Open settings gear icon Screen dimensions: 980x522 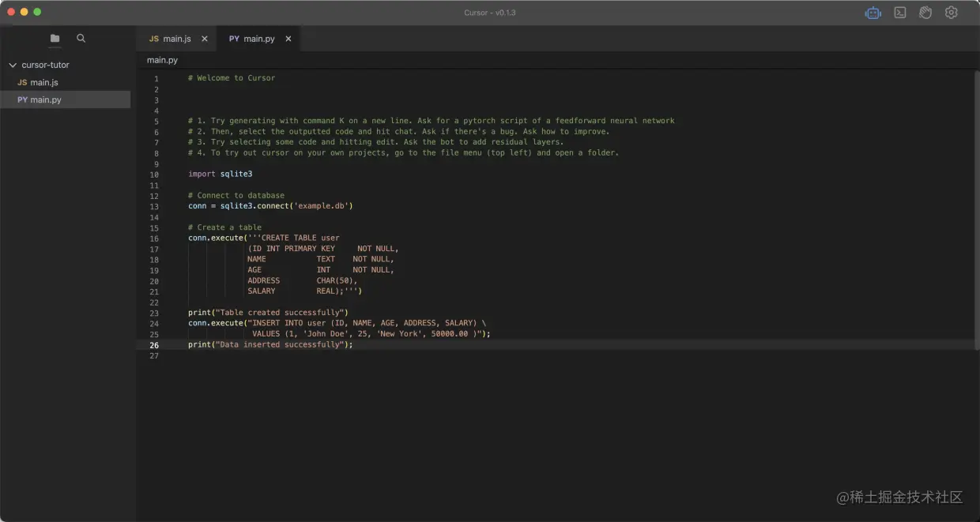(952, 13)
